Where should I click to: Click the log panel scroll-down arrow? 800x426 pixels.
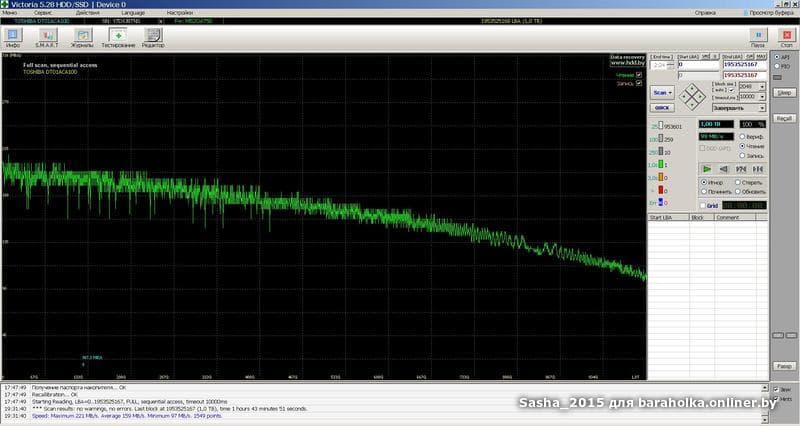point(765,419)
